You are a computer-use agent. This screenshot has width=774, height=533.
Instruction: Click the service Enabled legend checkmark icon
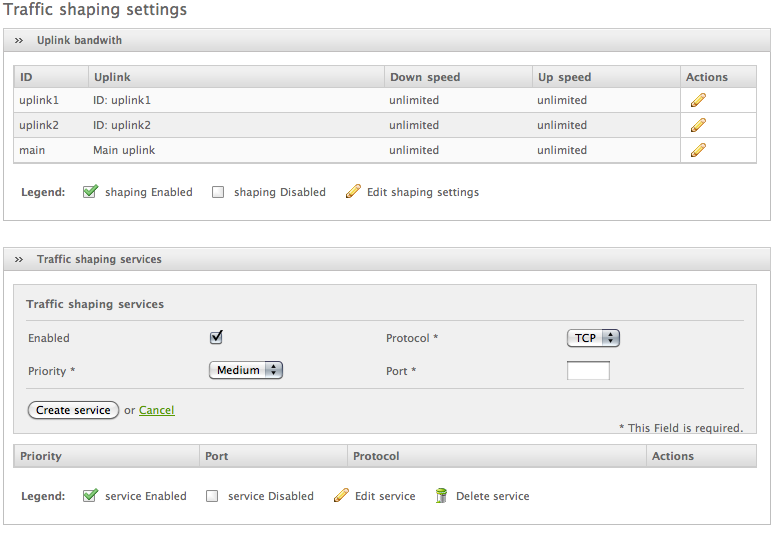(90, 496)
